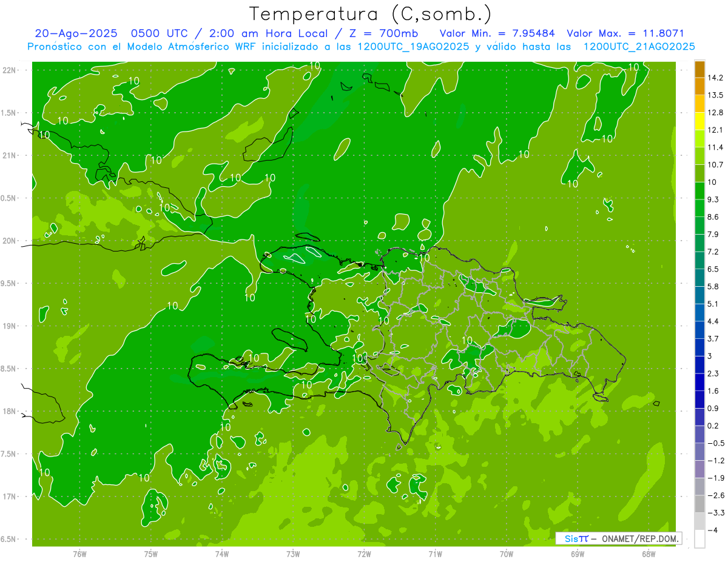Click the "76W" longitude axis label
Image resolution: width=728 pixels, height=562 pixels.
click(79, 554)
